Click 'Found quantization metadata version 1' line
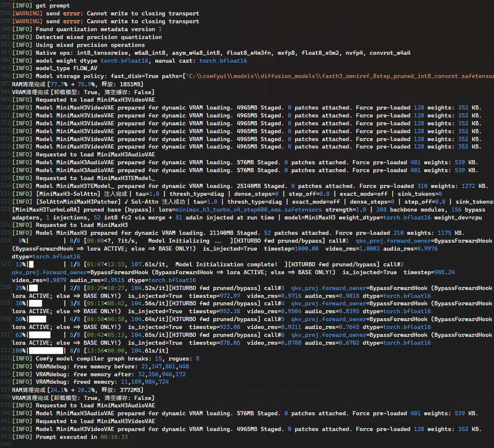 [87, 29]
